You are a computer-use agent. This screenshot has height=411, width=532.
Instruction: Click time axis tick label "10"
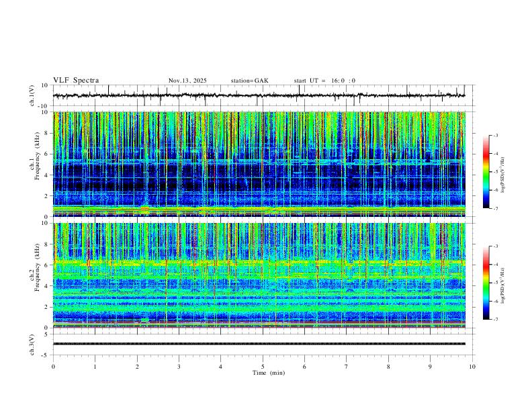(x=472, y=367)
